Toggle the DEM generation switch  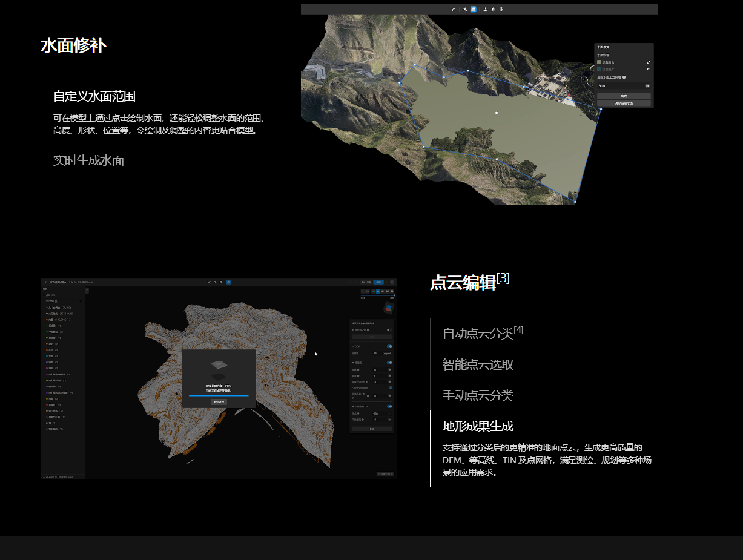(389, 346)
